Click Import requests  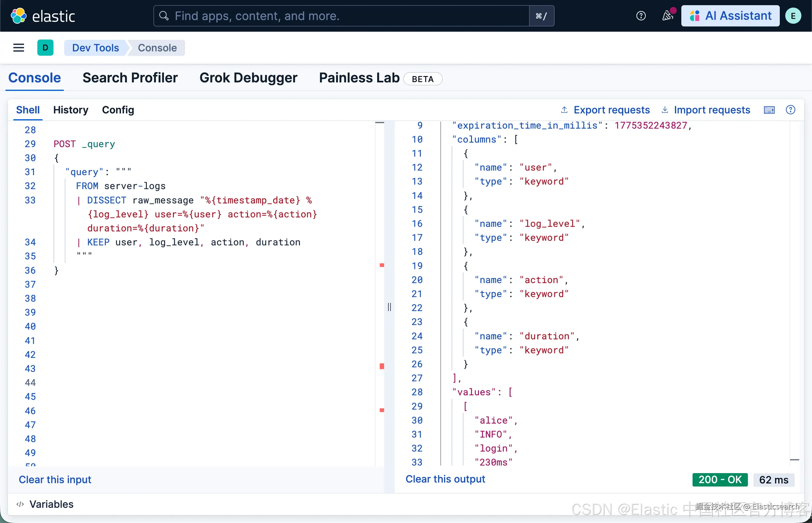(706, 110)
